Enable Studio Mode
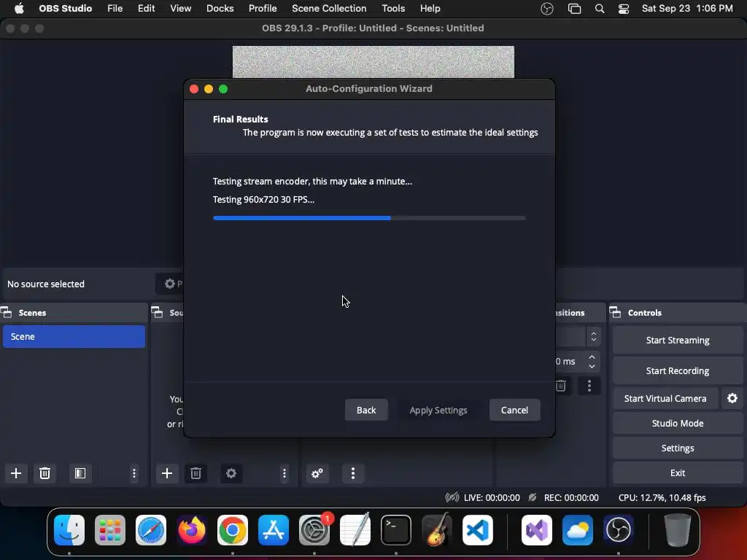The height and width of the screenshot is (560, 747). tap(678, 423)
